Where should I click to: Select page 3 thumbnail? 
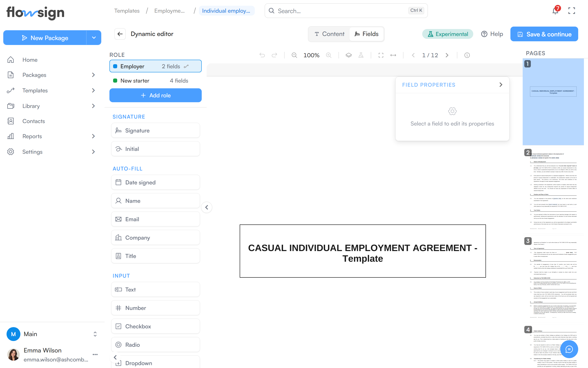[553, 279]
